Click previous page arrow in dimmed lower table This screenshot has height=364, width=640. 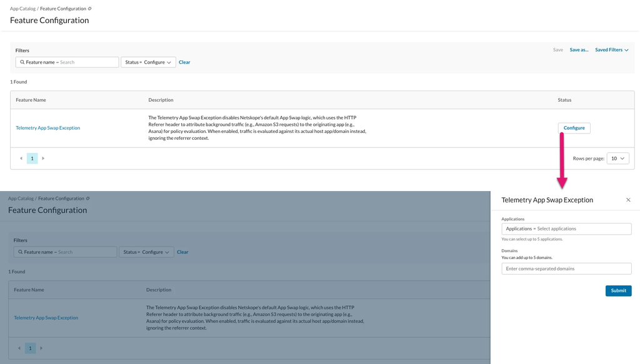click(19, 348)
